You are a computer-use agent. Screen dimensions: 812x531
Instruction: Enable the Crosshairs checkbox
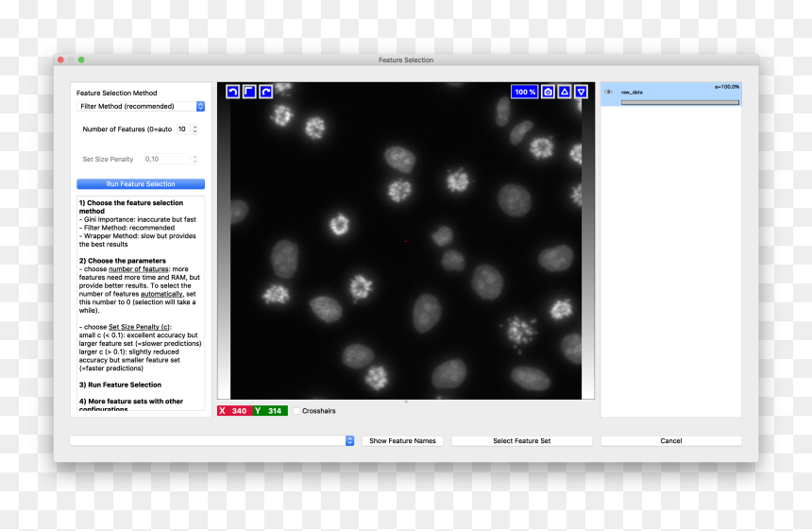tap(296, 411)
